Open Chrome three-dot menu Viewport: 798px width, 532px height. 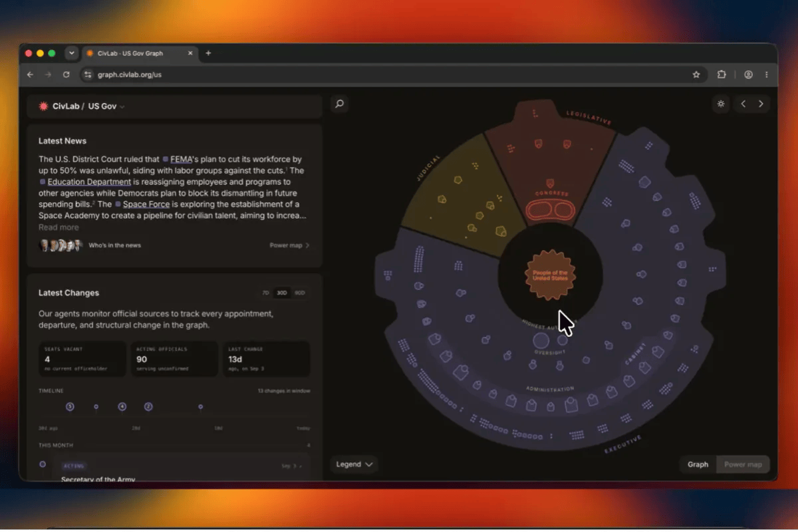point(767,74)
